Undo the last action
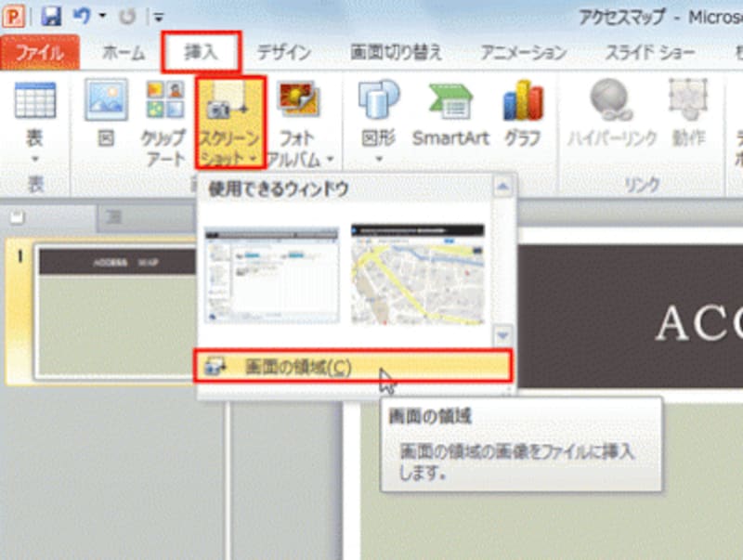 click(82, 16)
